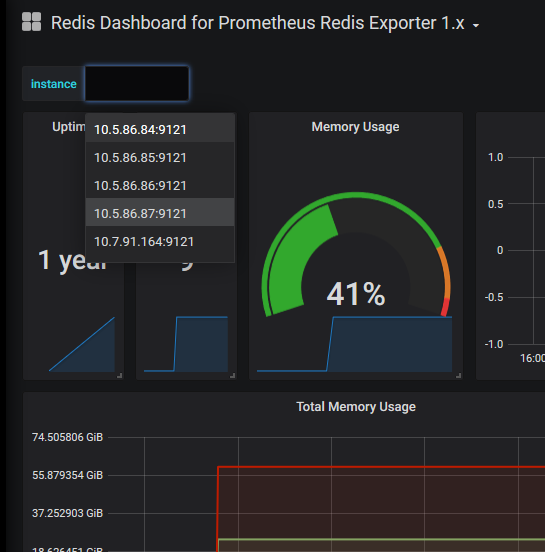
Task: Click the 74.505806 GiB axis label
Action: coord(68,437)
